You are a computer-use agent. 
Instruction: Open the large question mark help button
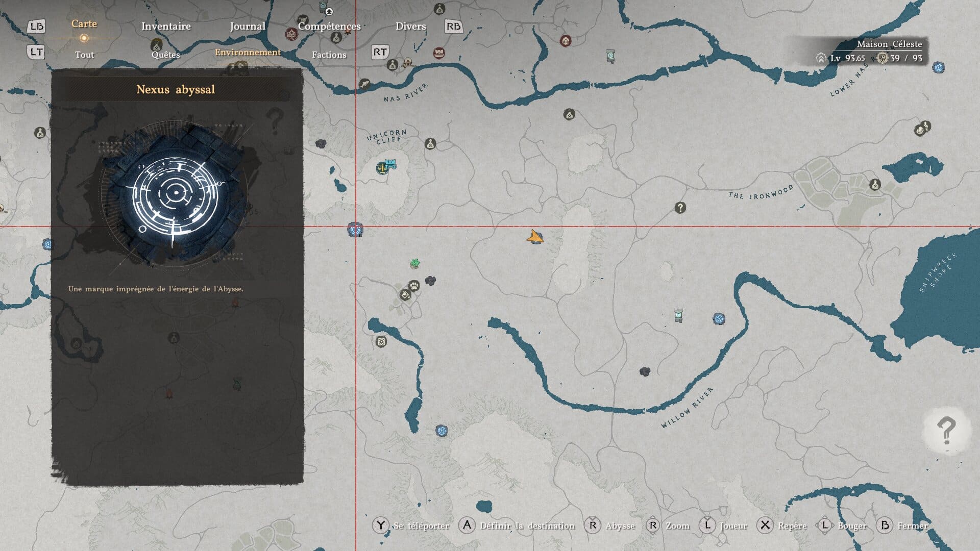tap(946, 431)
